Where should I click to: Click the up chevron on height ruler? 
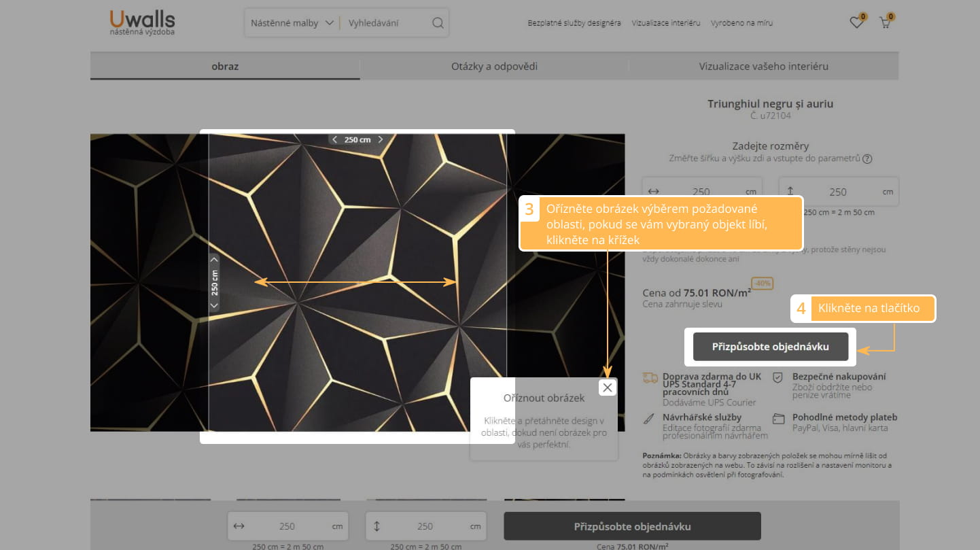pyautogui.click(x=214, y=259)
